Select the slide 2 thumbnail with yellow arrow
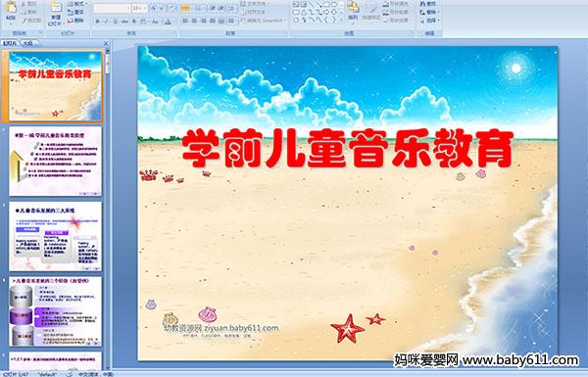The height and width of the screenshot is (377, 588). click(x=55, y=162)
